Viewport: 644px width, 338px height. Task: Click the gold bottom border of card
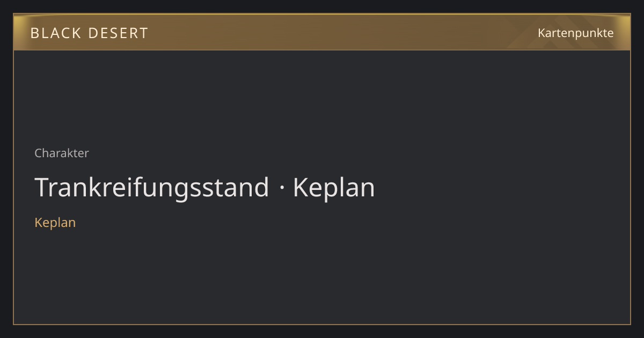(x=322, y=324)
